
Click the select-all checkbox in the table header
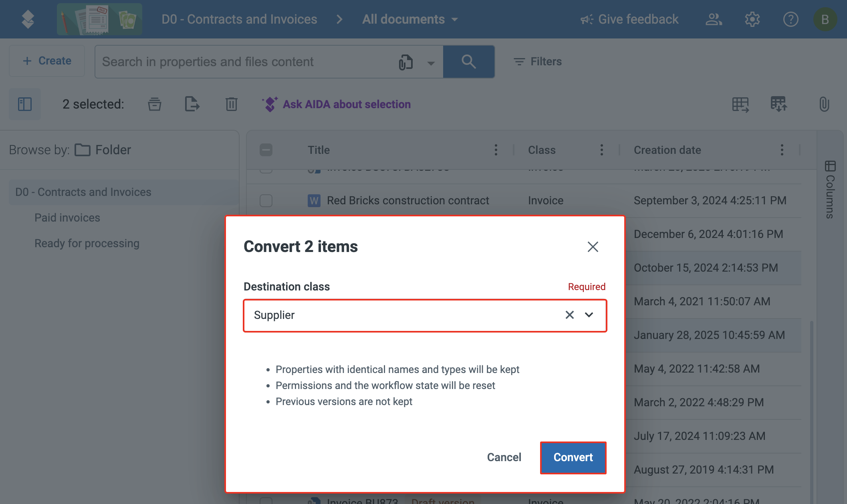[x=266, y=150]
